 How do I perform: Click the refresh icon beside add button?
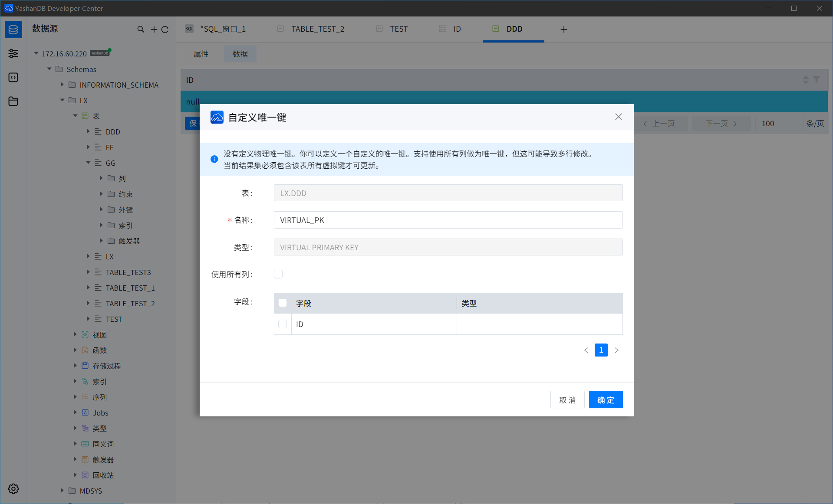point(165,29)
